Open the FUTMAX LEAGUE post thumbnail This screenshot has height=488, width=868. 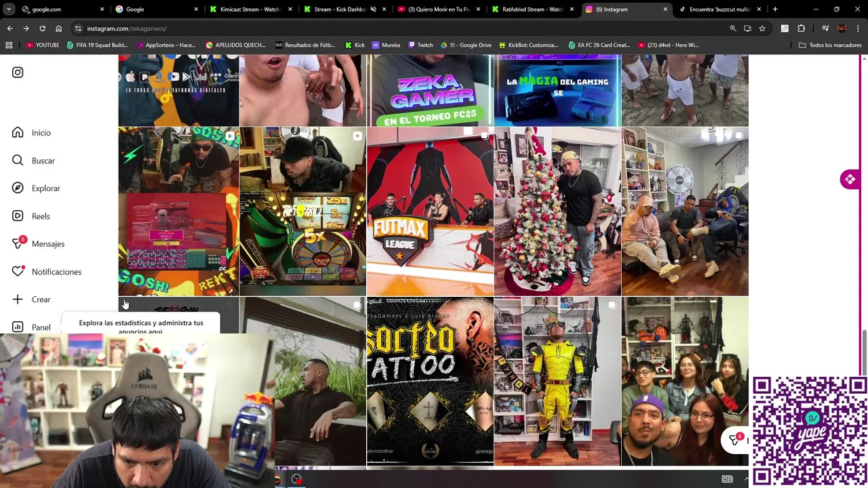(x=430, y=211)
